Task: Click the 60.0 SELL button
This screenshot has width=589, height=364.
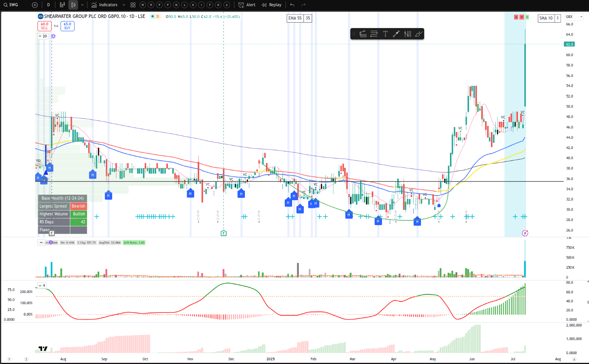Action: [45, 26]
